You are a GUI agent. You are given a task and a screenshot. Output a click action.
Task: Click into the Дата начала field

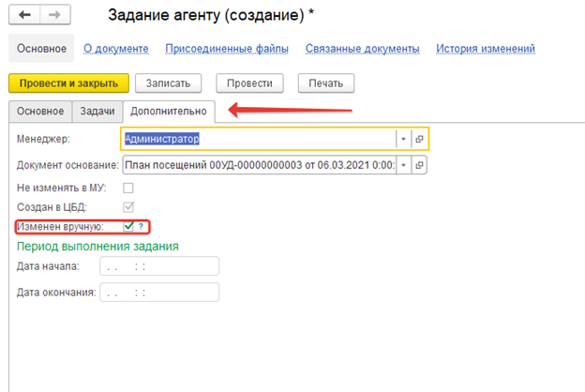[x=159, y=266]
